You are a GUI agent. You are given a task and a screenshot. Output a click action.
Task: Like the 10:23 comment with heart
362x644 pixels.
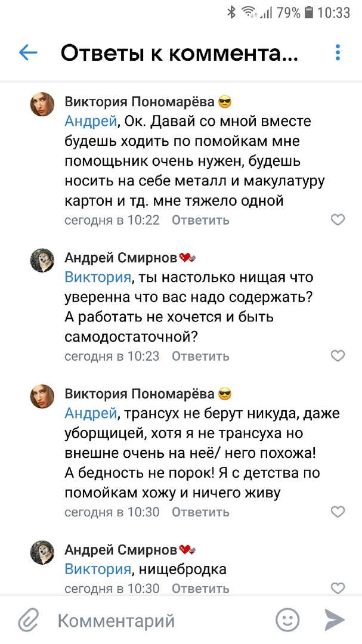click(x=338, y=356)
